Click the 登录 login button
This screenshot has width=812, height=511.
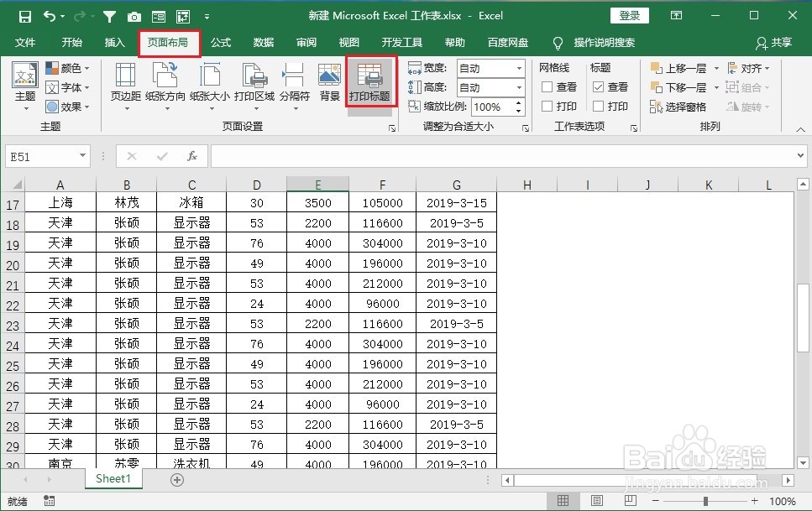tap(630, 16)
